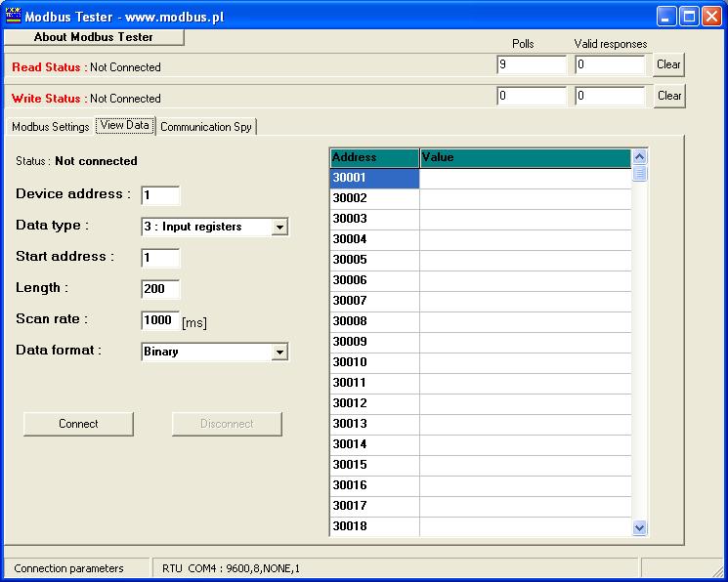Click the Address column header
The image size is (728, 582).
[x=374, y=158]
